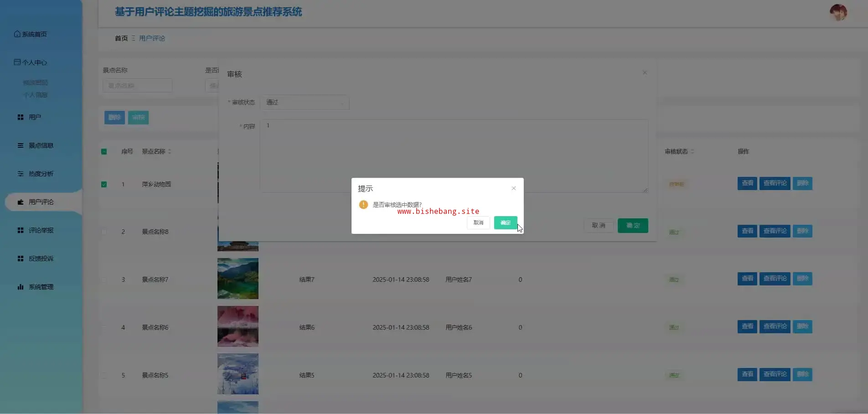Click the blue 删除 button above the table
This screenshot has width=868, height=414.
click(114, 118)
